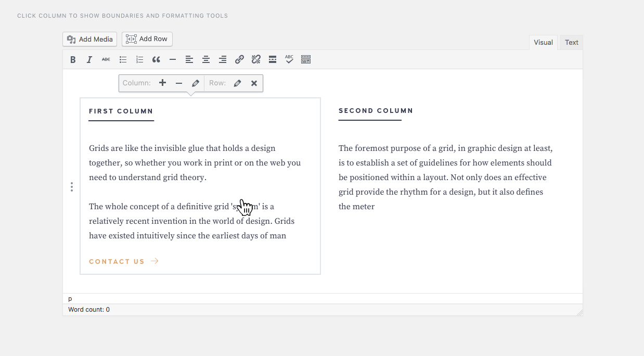644x356 pixels.
Task: Click the Add Media button
Action: click(x=90, y=39)
